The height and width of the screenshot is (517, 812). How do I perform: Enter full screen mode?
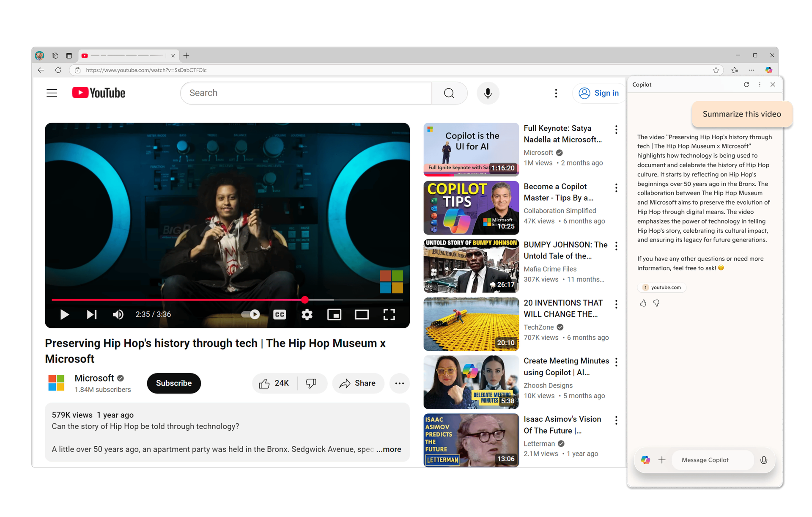tap(389, 314)
